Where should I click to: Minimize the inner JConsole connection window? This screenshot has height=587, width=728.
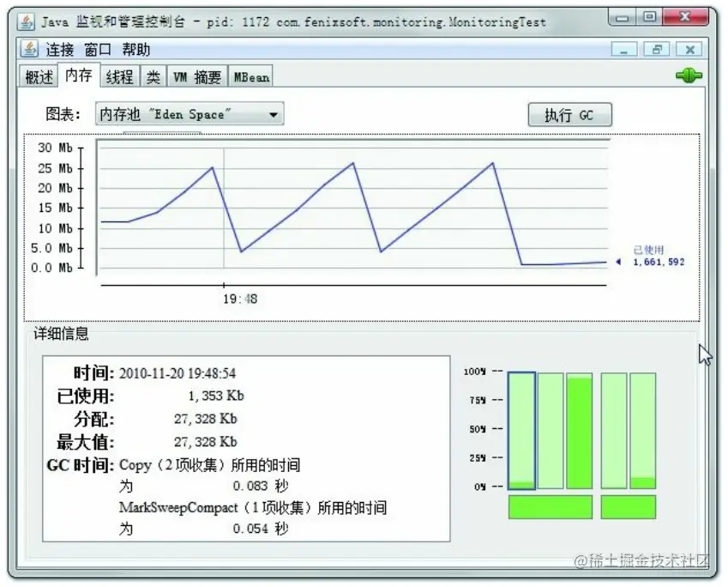[x=624, y=49]
